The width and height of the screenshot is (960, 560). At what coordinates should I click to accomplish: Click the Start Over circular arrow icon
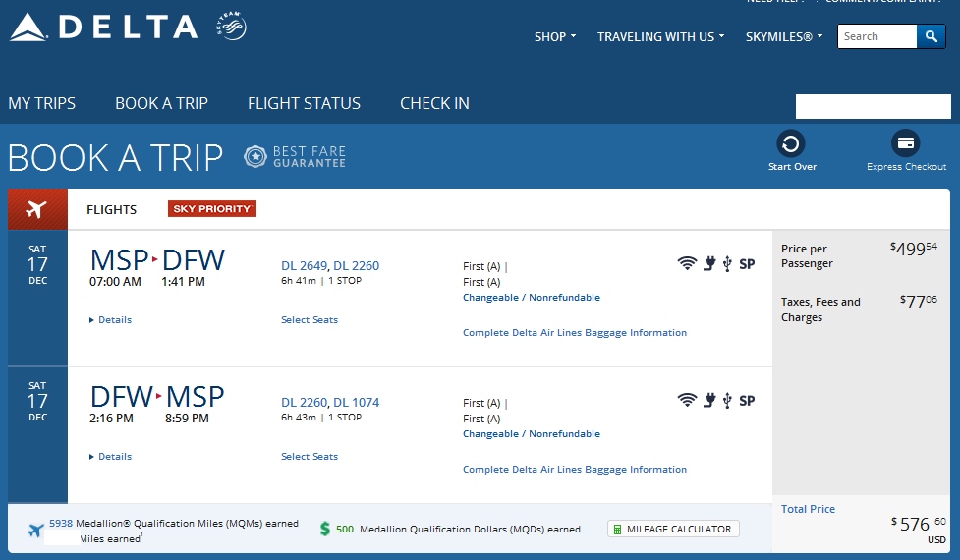coord(791,144)
